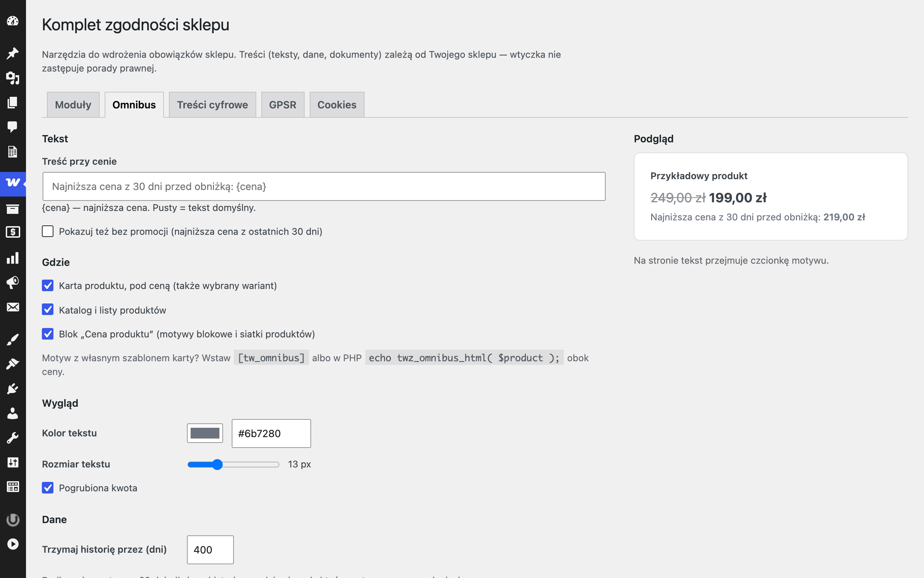
Task: Open Plugins plug icon
Action: point(13,389)
